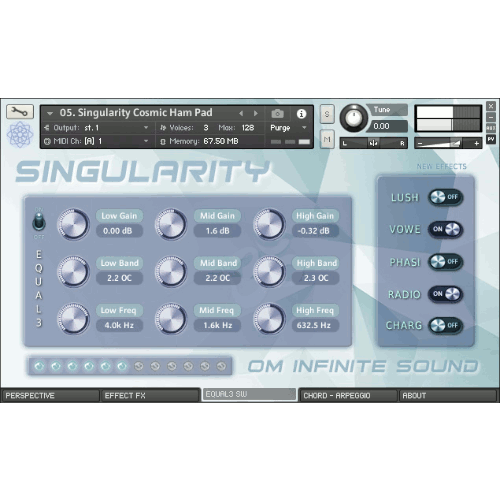The width and height of the screenshot is (500, 500).
Task: Switch to the EFFECT FX tab
Action: (x=150, y=396)
